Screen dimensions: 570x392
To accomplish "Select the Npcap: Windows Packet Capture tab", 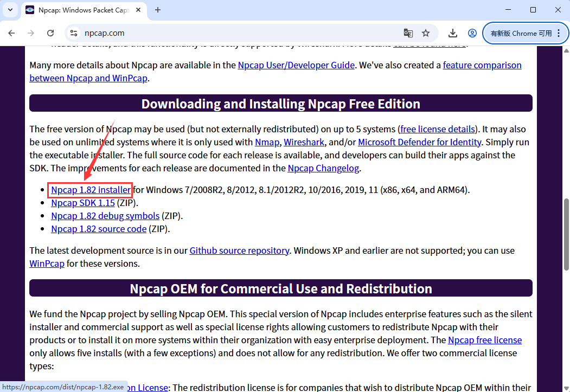I will click(x=84, y=10).
